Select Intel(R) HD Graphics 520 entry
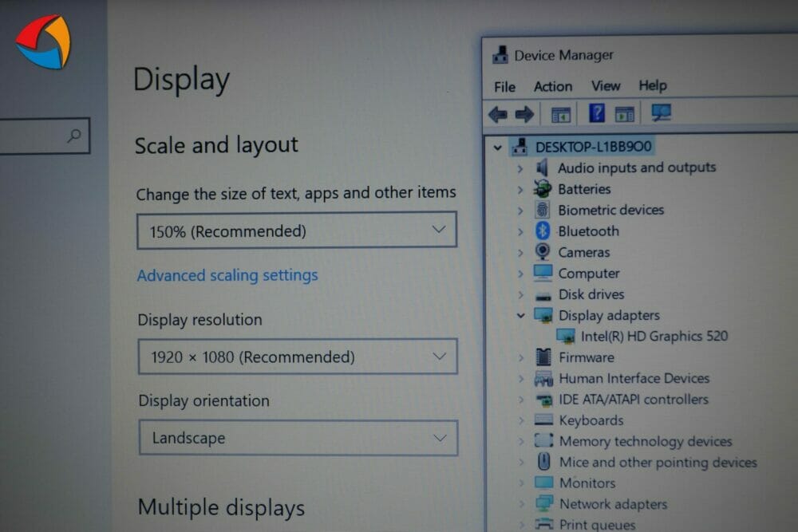 click(654, 336)
